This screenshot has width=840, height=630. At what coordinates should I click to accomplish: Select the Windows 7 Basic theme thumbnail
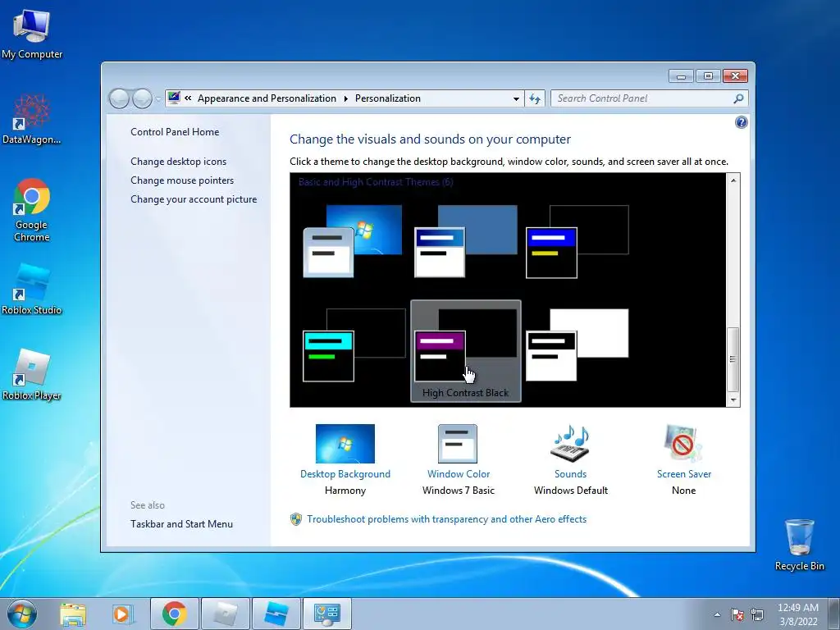(x=353, y=241)
